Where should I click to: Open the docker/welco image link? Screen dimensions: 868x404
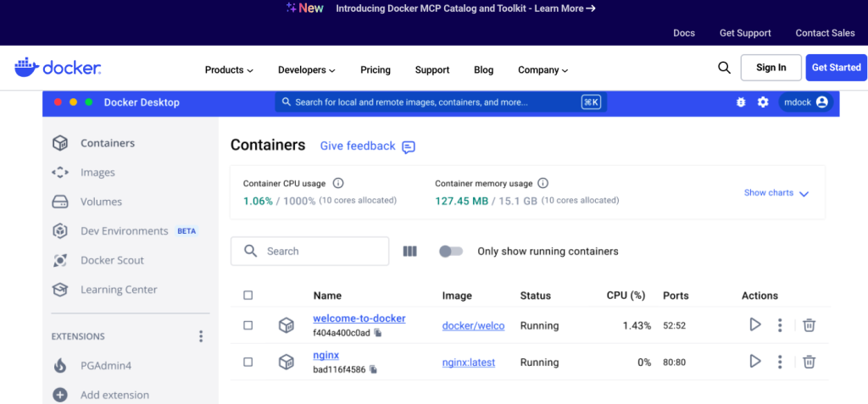coord(473,326)
